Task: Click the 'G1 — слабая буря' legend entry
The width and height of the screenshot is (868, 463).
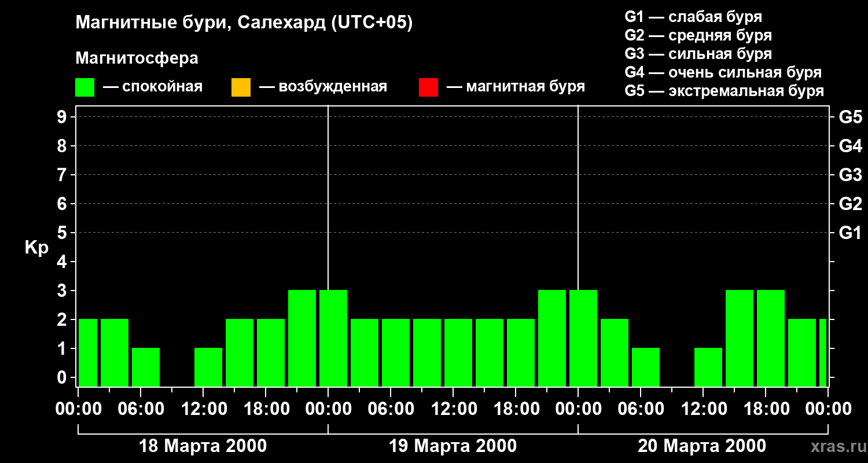Action: pos(693,17)
